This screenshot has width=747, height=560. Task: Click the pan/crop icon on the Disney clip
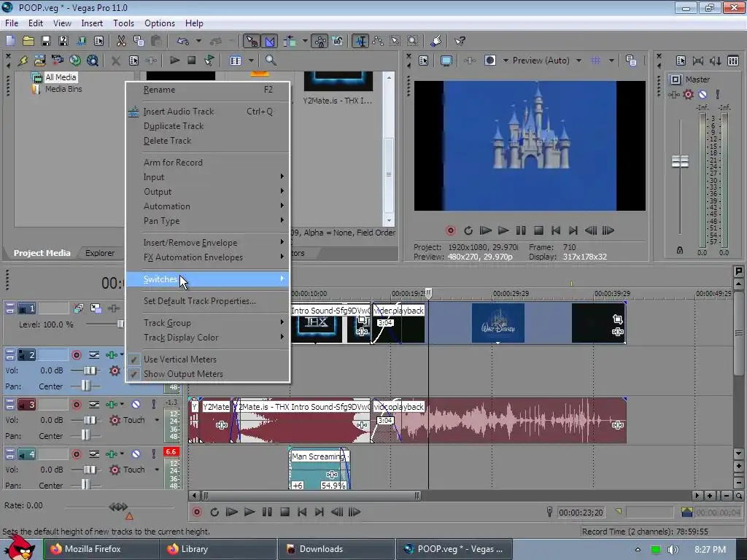618,319
